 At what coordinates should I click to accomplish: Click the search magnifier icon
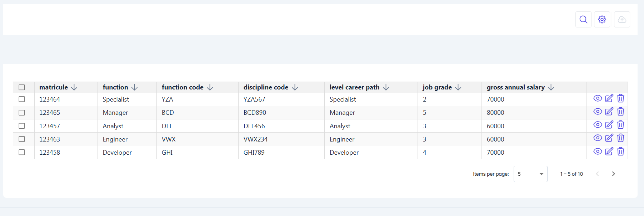pyautogui.click(x=583, y=20)
